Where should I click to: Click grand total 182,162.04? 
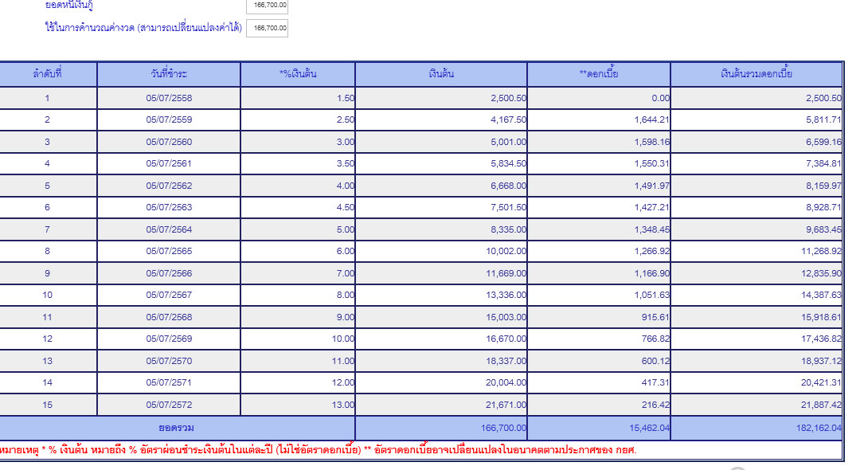tap(819, 428)
